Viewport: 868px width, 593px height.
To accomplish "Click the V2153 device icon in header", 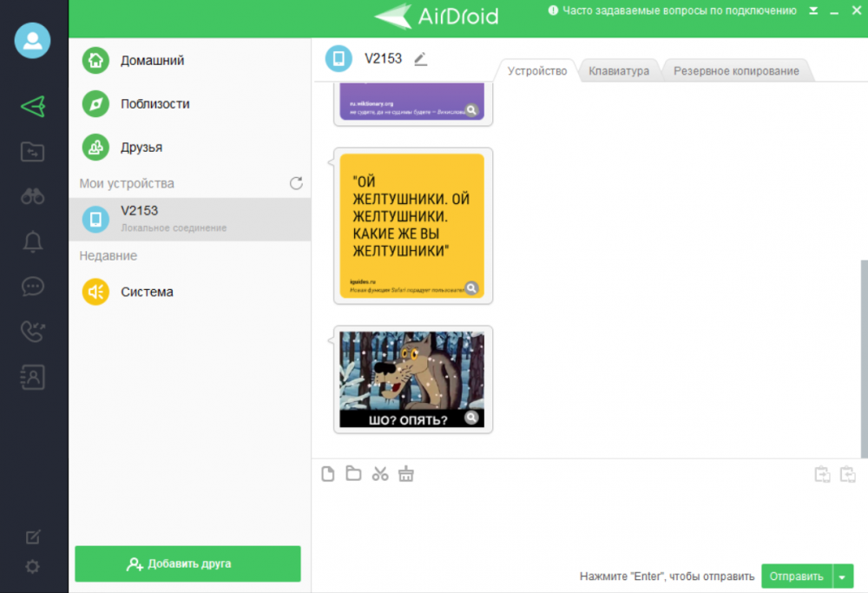I will (339, 59).
